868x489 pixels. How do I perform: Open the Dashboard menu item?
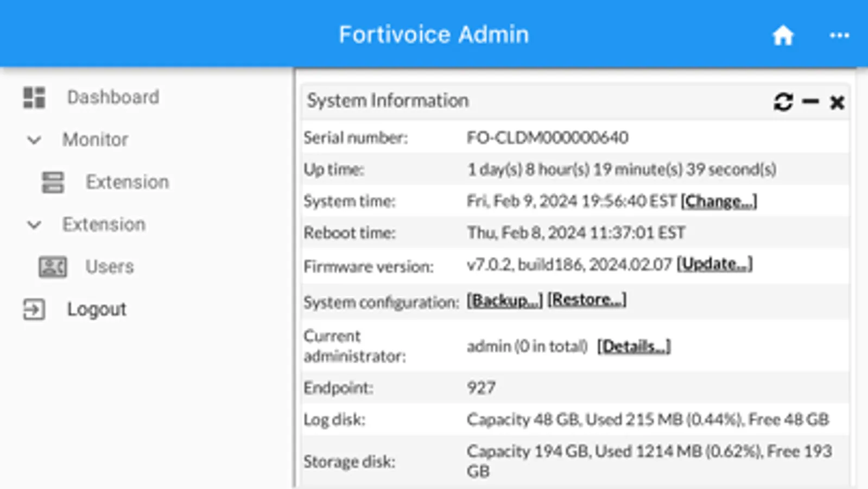(x=113, y=97)
